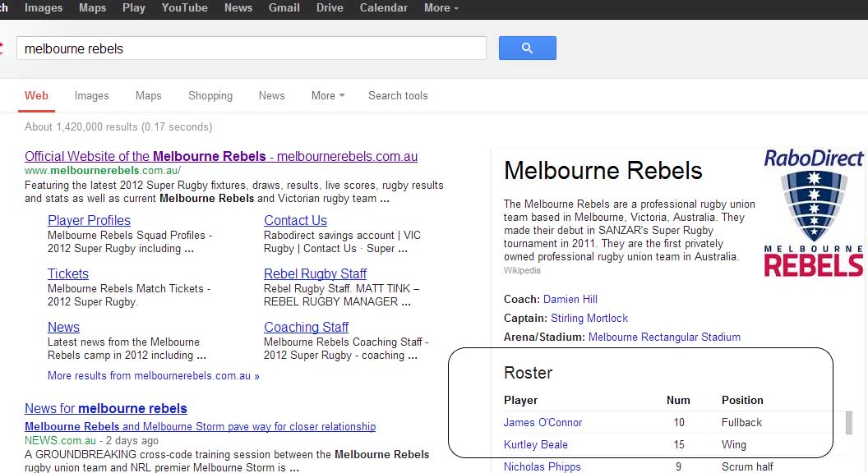
Task: Open the Coaching Staff sitelink
Action: [x=306, y=327]
